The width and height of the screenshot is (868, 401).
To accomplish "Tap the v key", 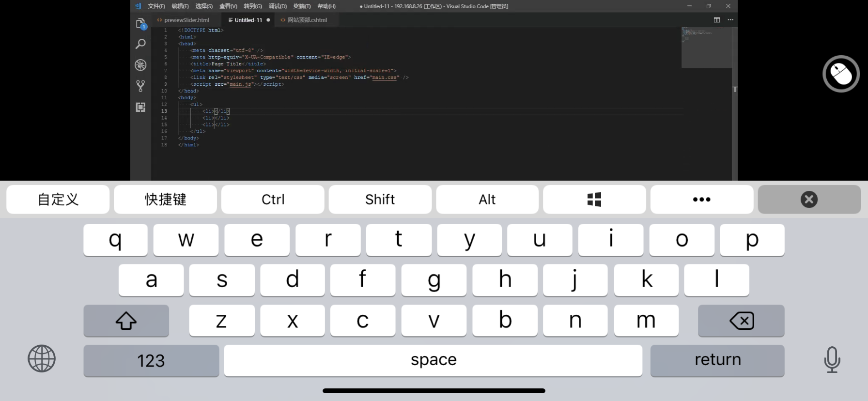I will 434,321.
